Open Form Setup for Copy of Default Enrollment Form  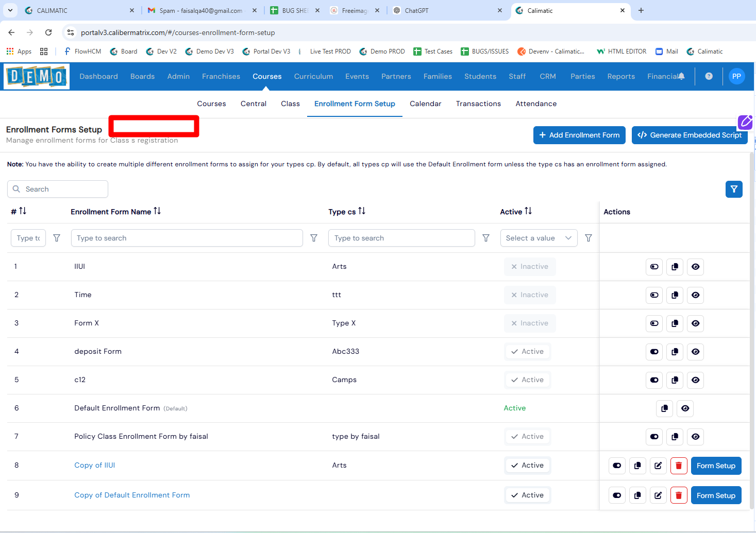point(716,495)
